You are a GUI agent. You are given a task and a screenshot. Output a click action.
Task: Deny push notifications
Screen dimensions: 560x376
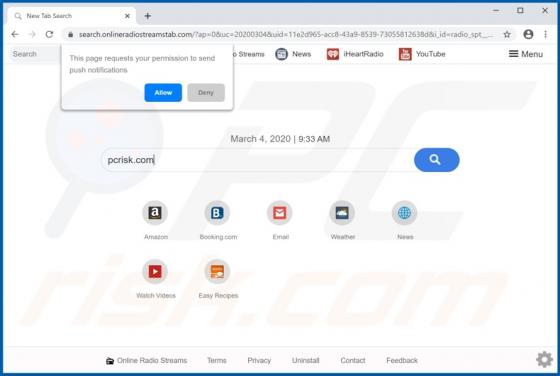point(206,92)
